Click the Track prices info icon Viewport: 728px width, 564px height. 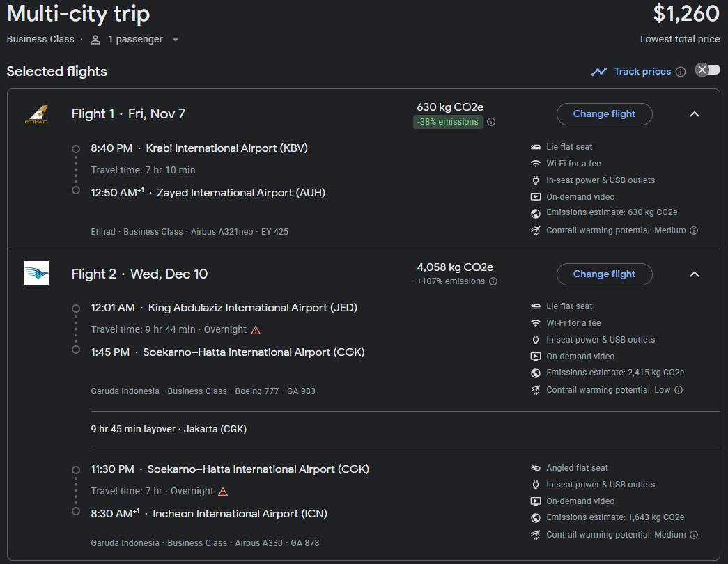681,72
